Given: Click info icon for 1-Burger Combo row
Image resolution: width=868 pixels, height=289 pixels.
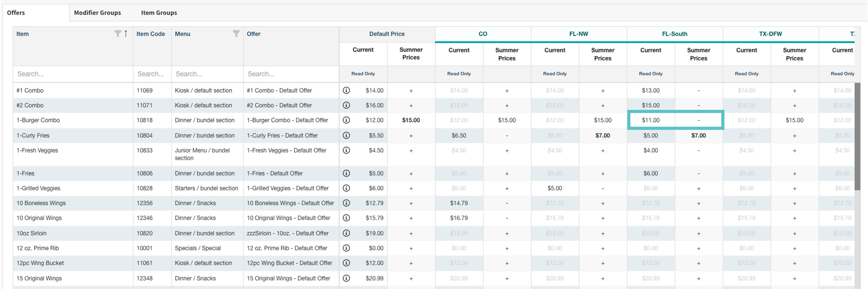Looking at the screenshot, I should (346, 120).
